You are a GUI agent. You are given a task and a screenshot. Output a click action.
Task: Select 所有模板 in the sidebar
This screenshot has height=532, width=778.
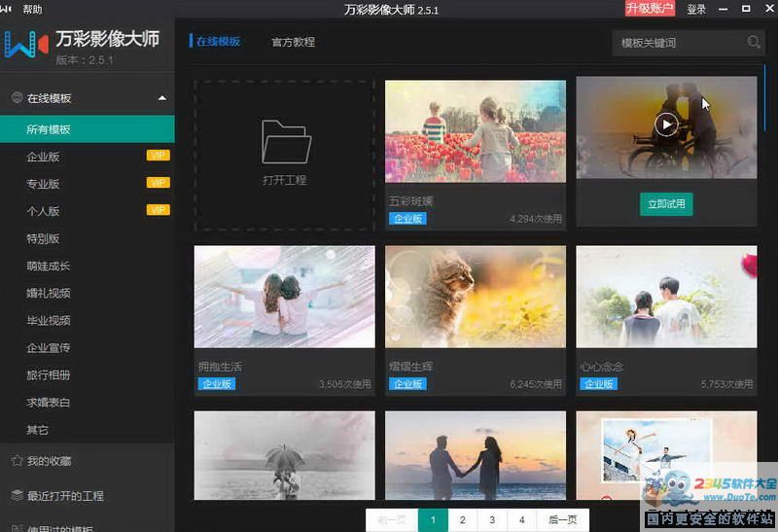pyautogui.click(x=88, y=129)
